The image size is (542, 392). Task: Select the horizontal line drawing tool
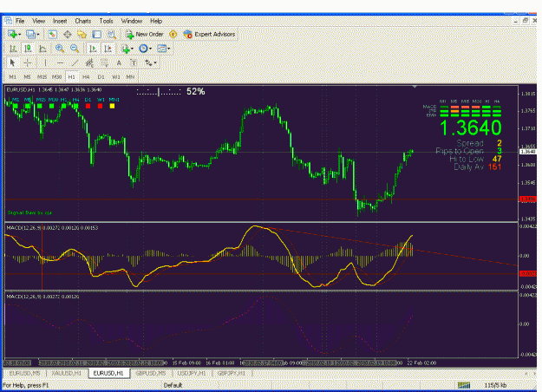(60, 63)
